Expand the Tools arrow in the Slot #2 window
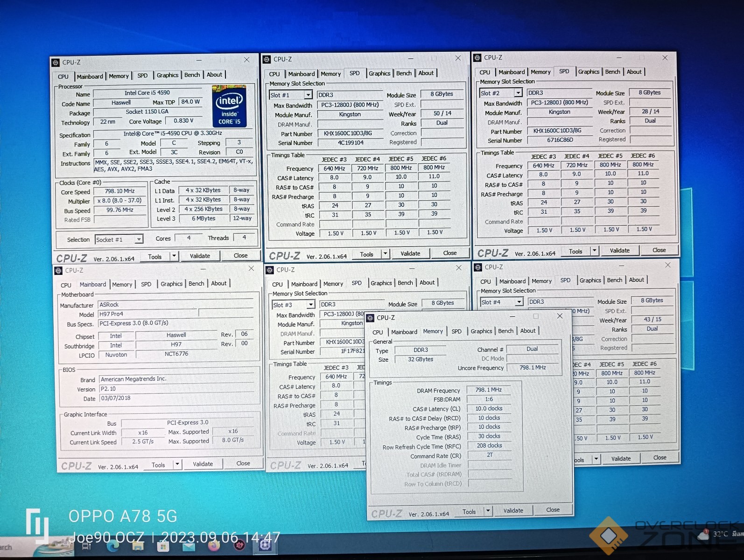Viewport: 744px width, 560px height. pyautogui.click(x=595, y=251)
